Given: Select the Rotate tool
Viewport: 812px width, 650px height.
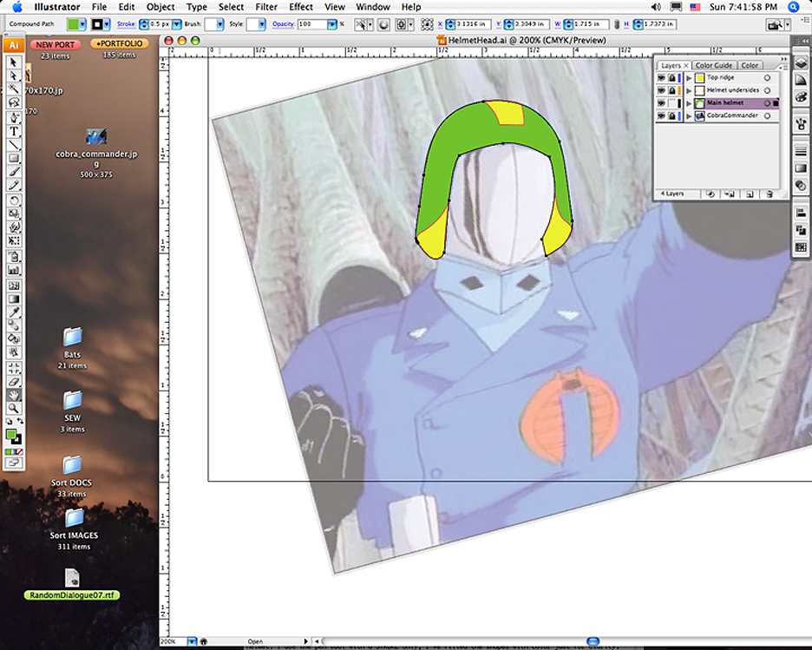Looking at the screenshot, I should pyautogui.click(x=14, y=200).
